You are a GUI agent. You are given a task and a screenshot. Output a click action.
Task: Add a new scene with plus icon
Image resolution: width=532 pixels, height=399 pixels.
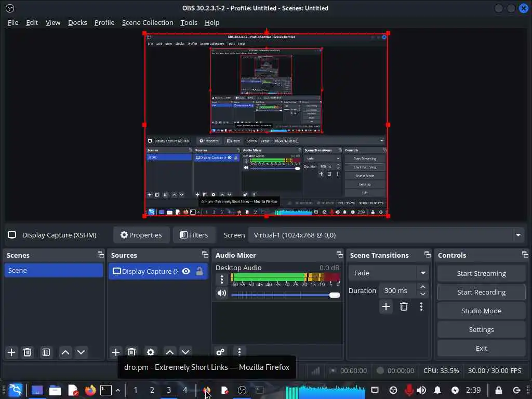pyautogui.click(x=11, y=352)
